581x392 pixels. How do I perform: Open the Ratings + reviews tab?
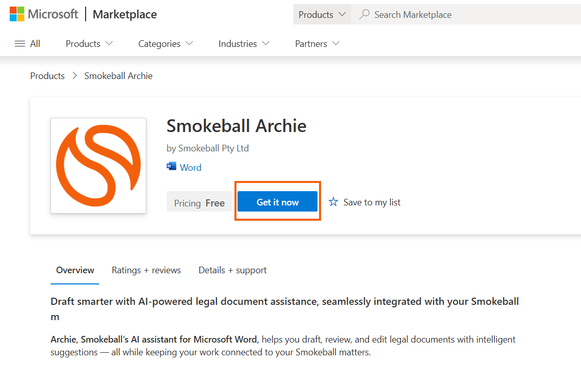146,270
